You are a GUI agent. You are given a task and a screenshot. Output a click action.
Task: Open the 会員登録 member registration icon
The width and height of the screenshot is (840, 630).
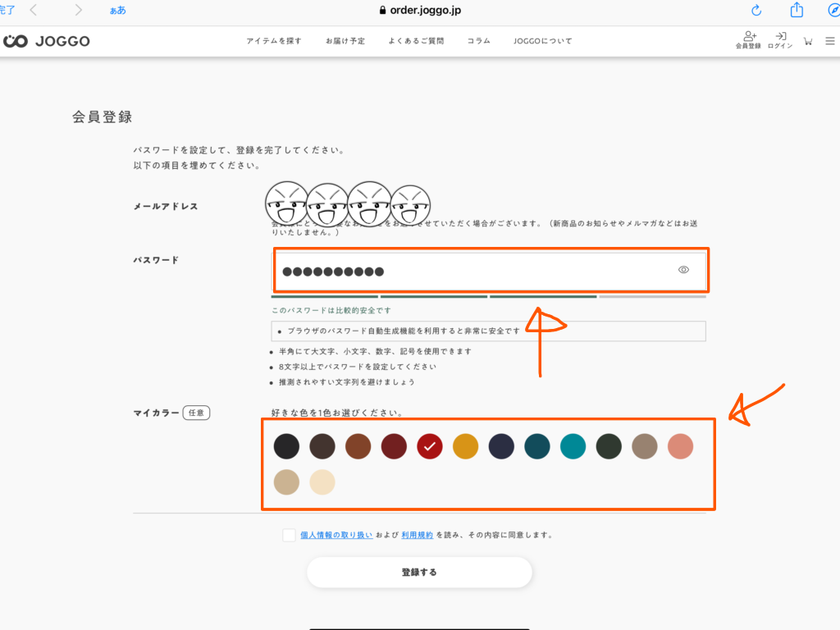coord(748,40)
